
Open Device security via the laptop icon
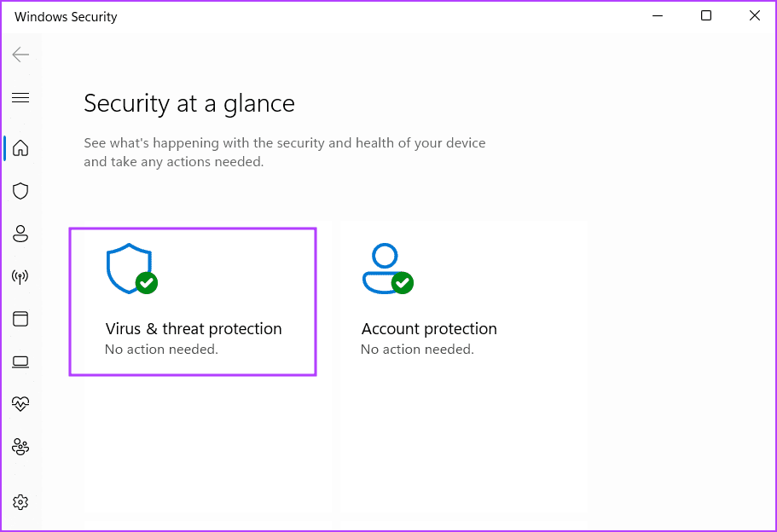[20, 361]
